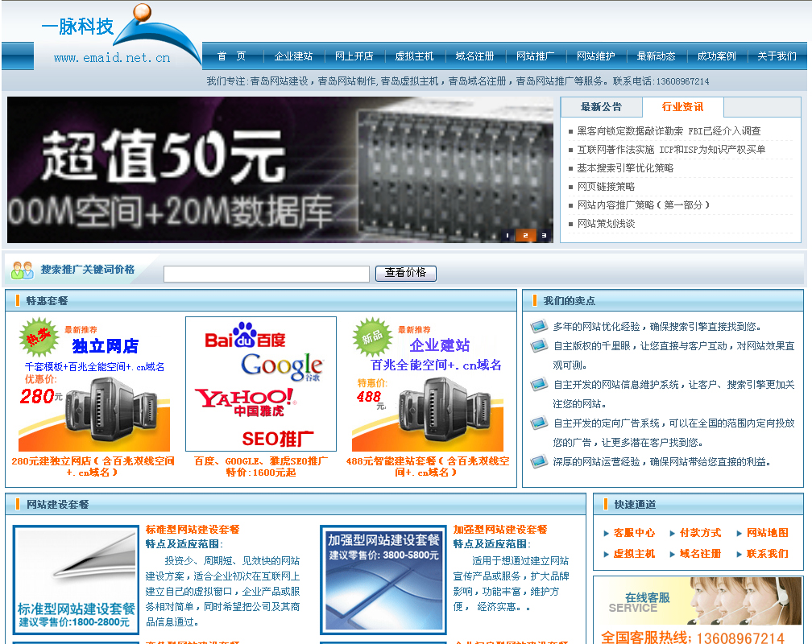Select 域名注册 in the top navigation bar
Screen dimensions: 812x644
coord(475,56)
